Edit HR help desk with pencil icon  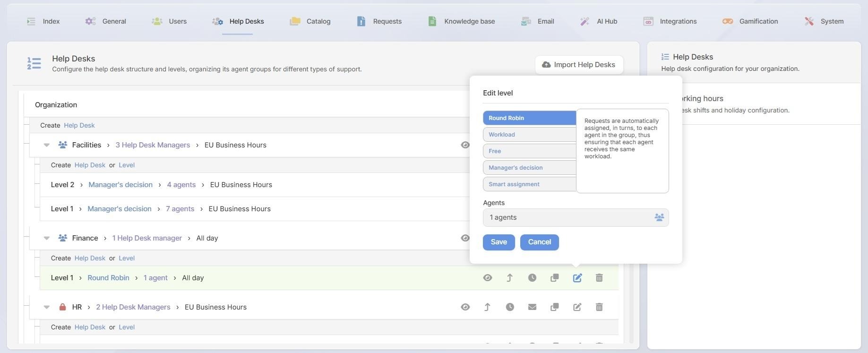pyautogui.click(x=577, y=307)
